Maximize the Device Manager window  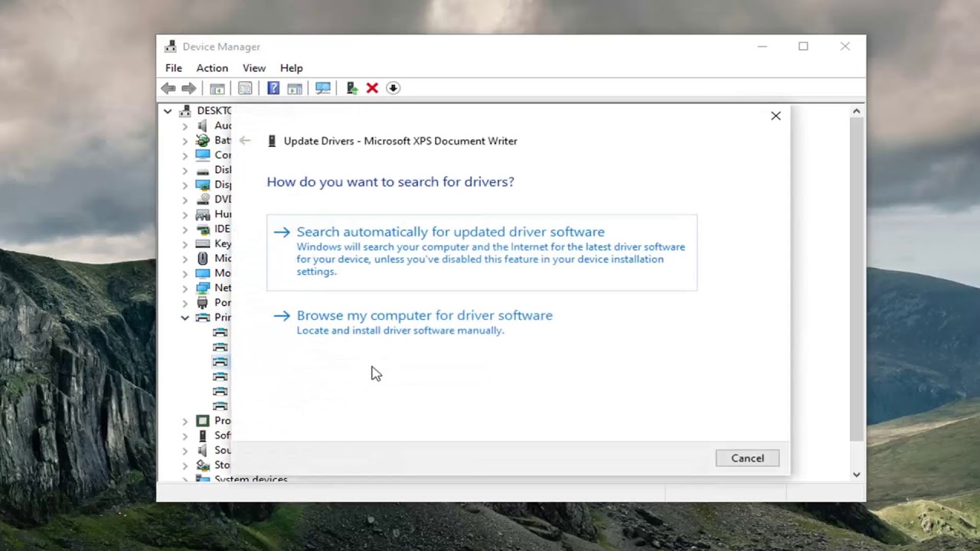tap(803, 47)
